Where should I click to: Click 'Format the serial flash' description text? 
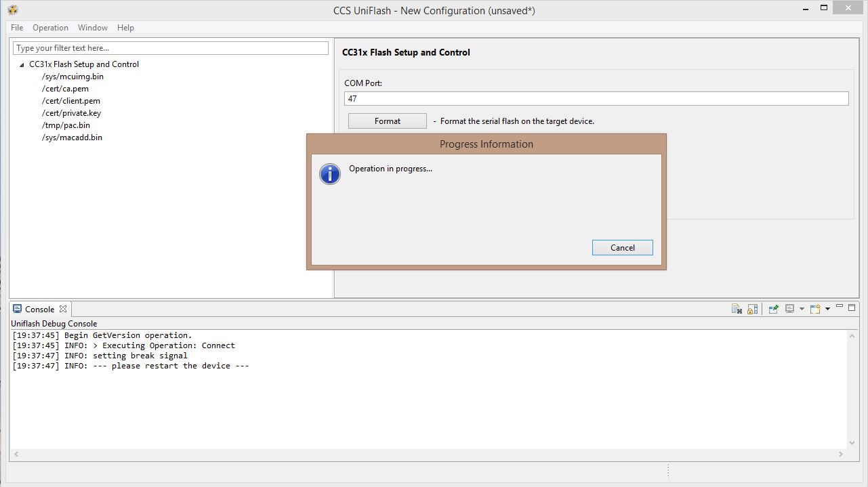(x=517, y=121)
